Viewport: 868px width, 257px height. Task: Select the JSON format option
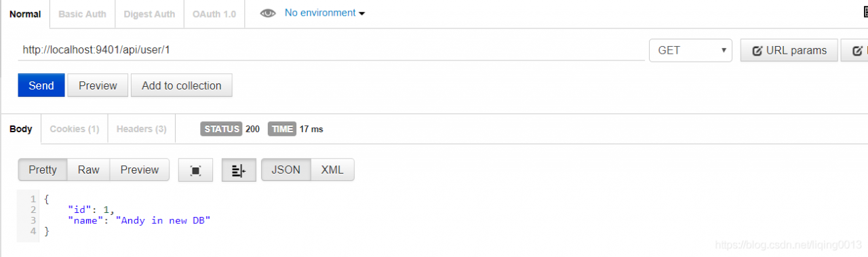pyautogui.click(x=286, y=170)
